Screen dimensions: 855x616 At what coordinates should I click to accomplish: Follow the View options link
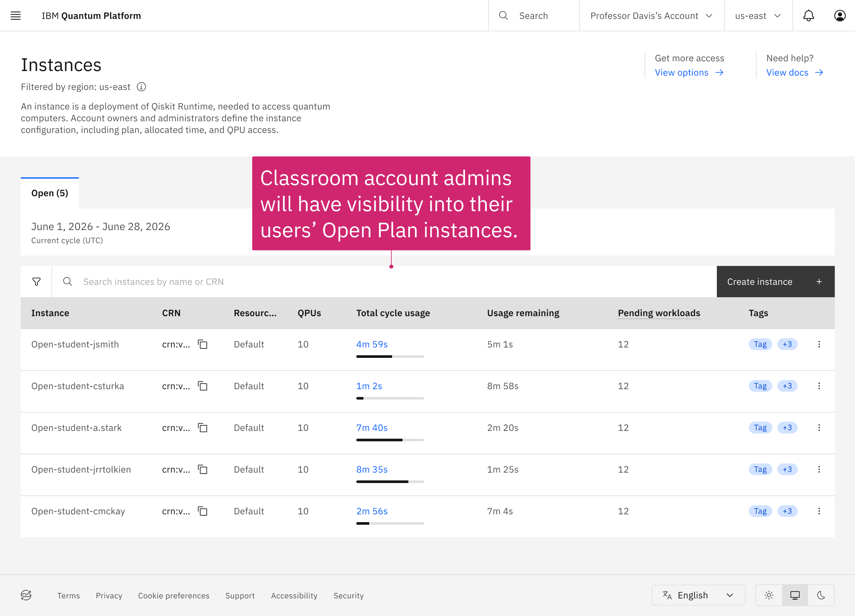click(x=689, y=72)
